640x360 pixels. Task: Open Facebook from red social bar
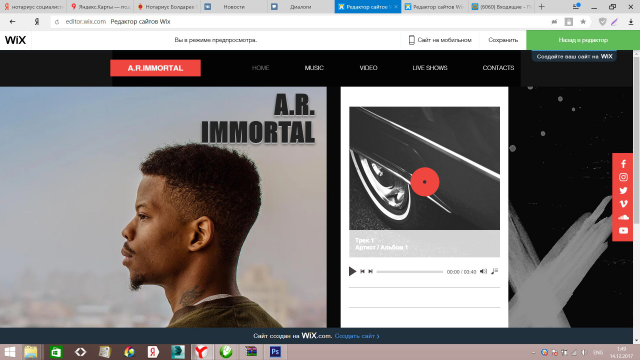[623, 164]
